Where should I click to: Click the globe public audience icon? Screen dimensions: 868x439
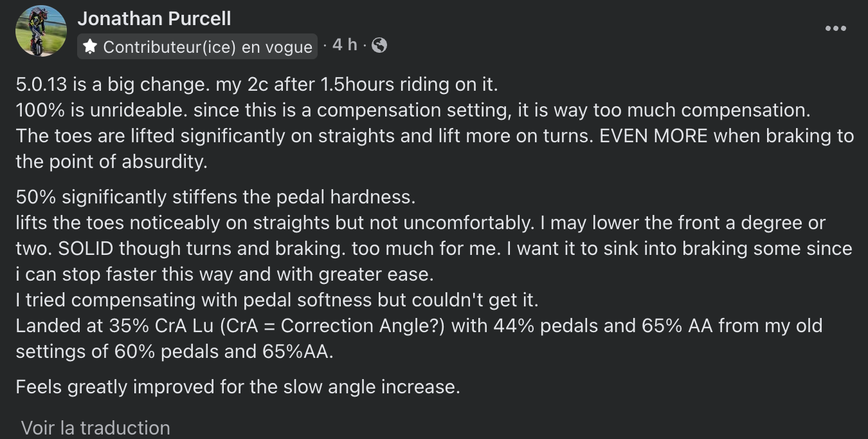[x=379, y=45]
